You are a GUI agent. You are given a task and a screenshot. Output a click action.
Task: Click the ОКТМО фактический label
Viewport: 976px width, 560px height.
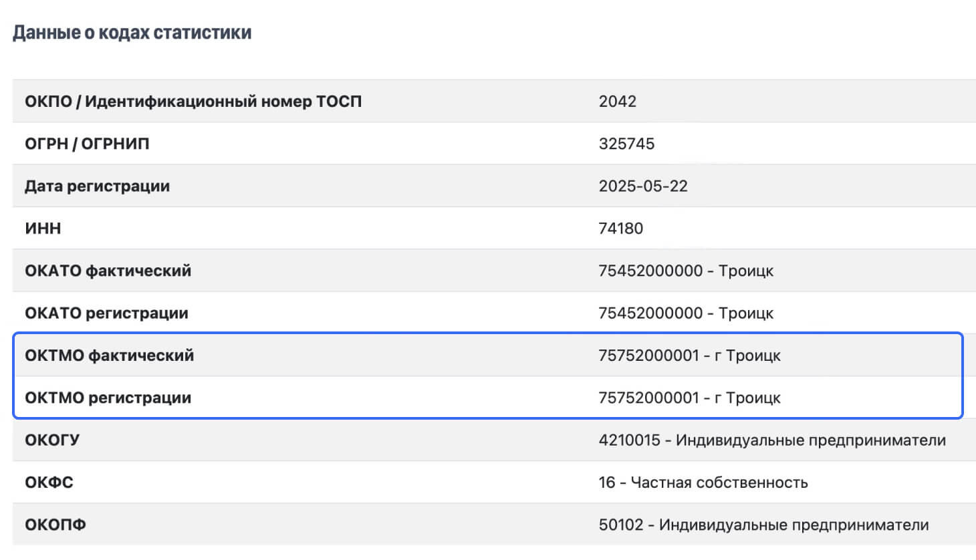click(109, 356)
